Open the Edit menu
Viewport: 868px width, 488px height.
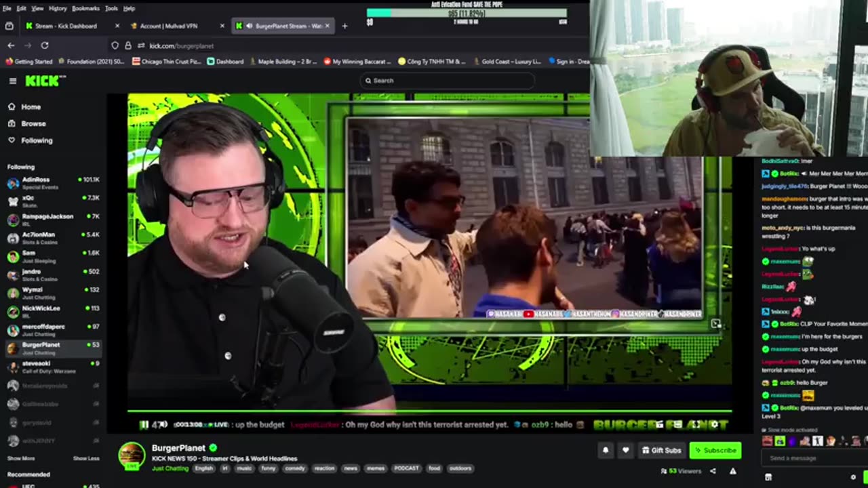22,8
